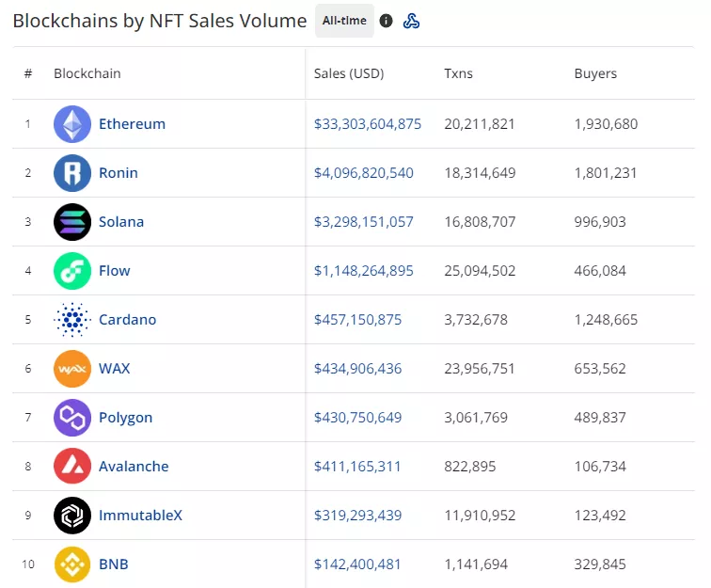This screenshot has width=711, height=588.
Task: Sort by the Txns column header
Action: 458,73
